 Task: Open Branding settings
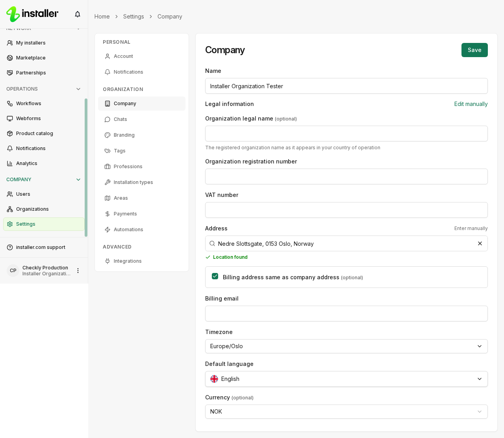point(142,135)
